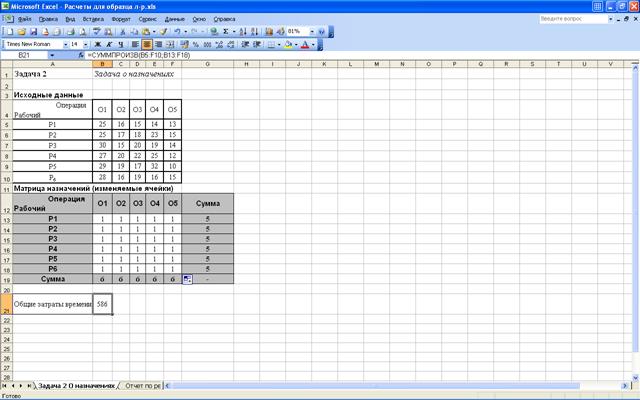Screen dimensions: 640x400
Task: Select column header G
Action: point(207,64)
